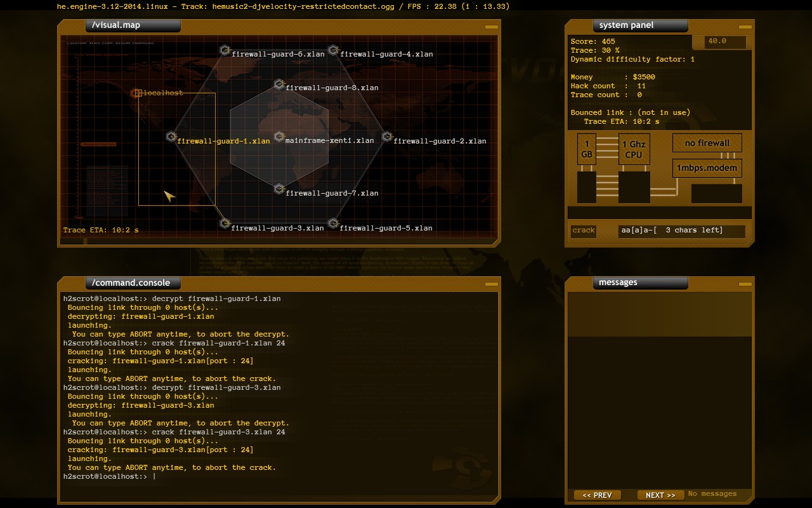Click the firewall-guard-7.xlan node icon
Image resolution: width=812 pixels, height=508 pixels.
(278, 189)
